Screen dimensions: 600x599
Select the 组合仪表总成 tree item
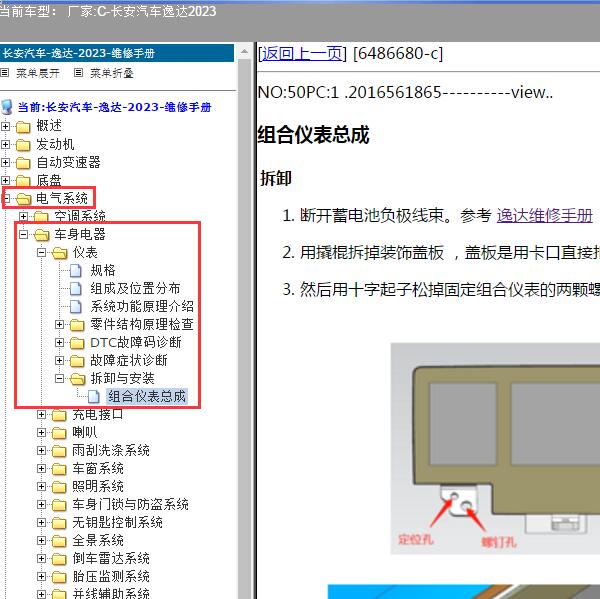(x=147, y=396)
